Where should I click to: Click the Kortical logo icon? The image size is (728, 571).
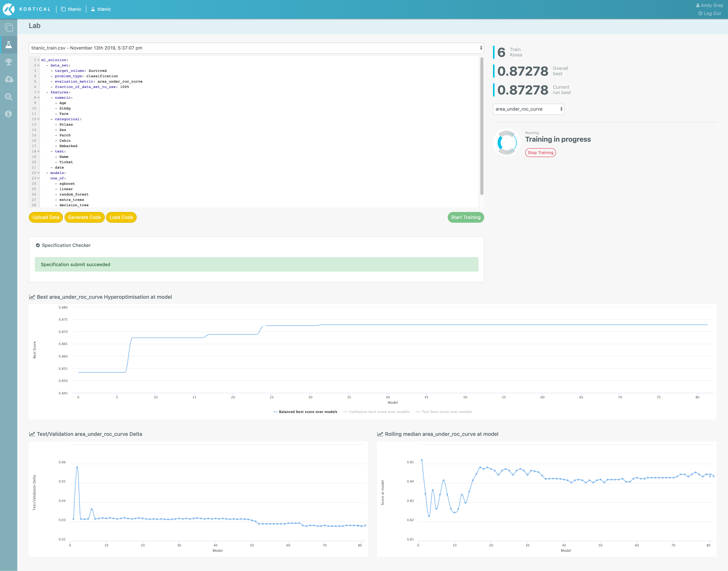pos(9,9)
